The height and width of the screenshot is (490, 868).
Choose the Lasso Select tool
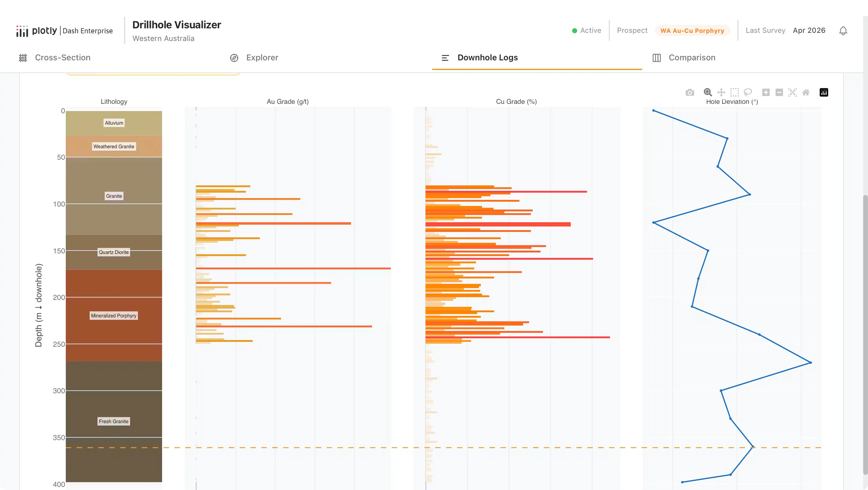(748, 92)
